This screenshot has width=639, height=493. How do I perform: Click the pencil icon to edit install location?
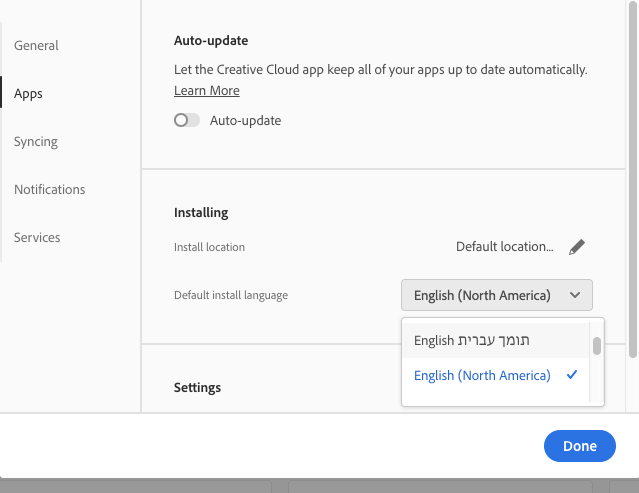(x=577, y=247)
